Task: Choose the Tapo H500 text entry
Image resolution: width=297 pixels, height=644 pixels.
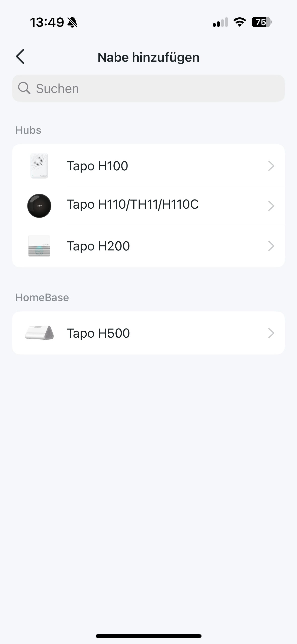Action: (98, 333)
